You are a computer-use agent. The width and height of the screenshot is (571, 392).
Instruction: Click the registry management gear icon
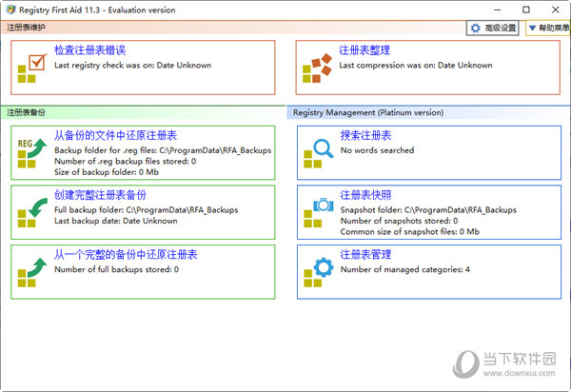point(319,272)
